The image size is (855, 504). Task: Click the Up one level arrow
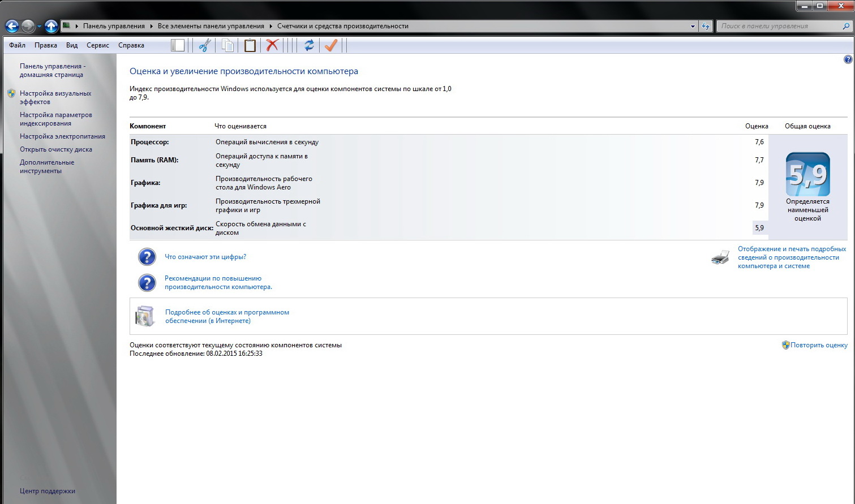click(51, 26)
